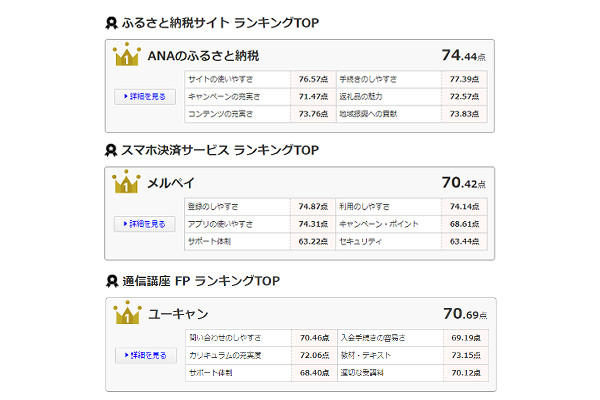Open the ユーキャン title
Viewport: 600px width, 400px height.
click(x=178, y=315)
